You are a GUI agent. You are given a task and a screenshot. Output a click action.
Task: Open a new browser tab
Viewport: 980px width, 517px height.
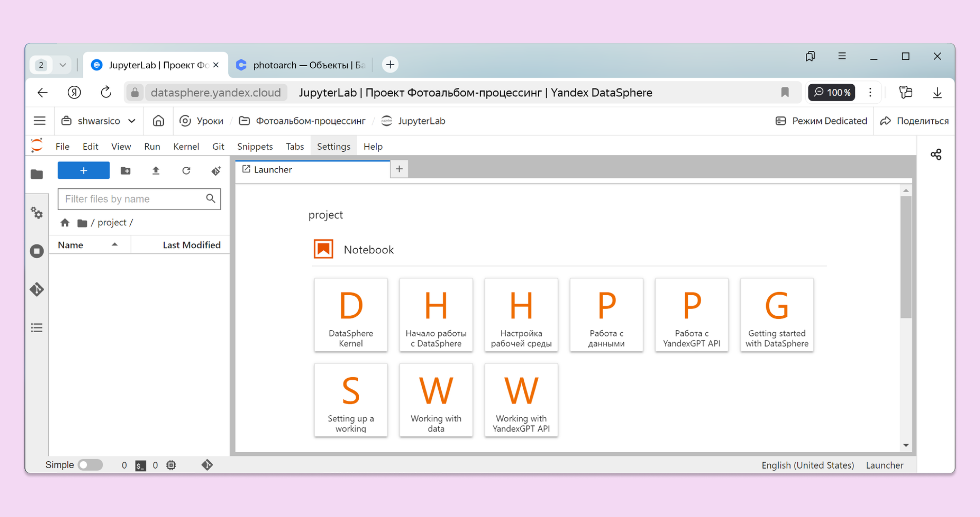(x=390, y=65)
